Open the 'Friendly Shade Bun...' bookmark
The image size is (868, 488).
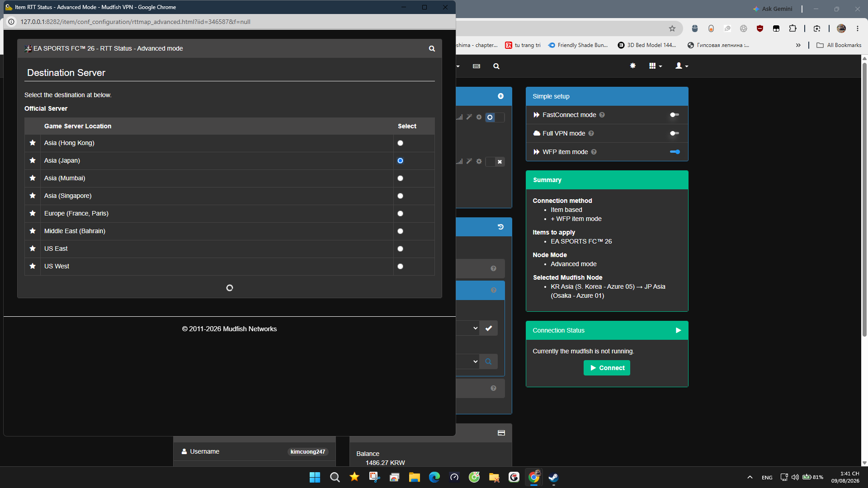click(x=578, y=45)
